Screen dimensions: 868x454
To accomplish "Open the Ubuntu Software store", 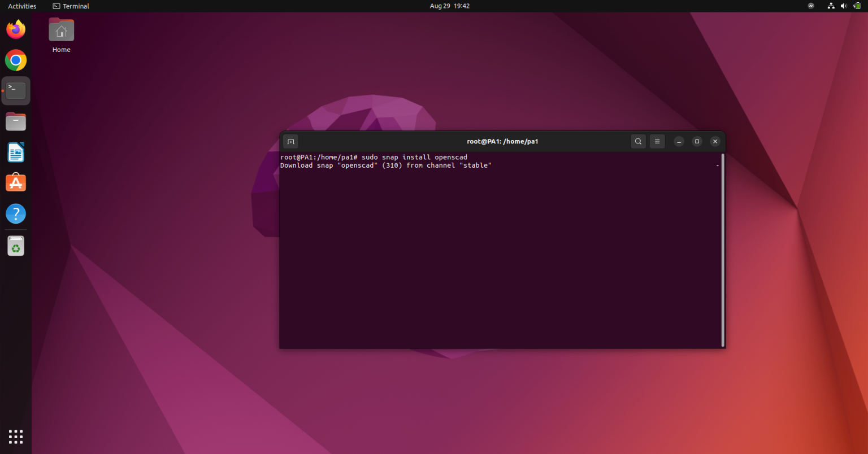I will point(15,182).
